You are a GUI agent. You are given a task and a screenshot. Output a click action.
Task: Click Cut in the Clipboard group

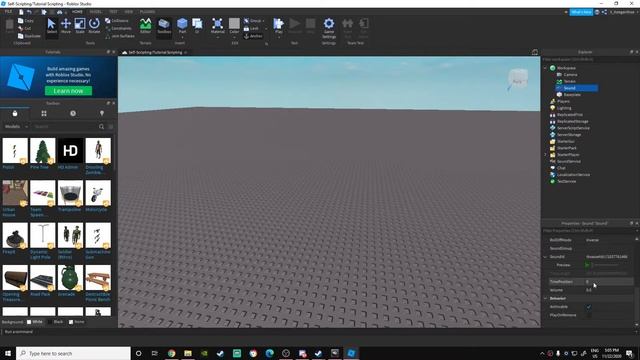coord(24,28)
